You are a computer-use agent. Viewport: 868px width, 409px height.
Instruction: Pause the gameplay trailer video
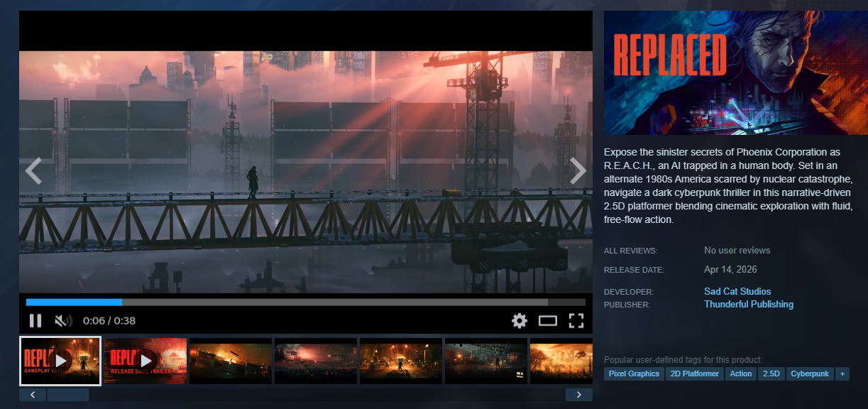tap(35, 320)
